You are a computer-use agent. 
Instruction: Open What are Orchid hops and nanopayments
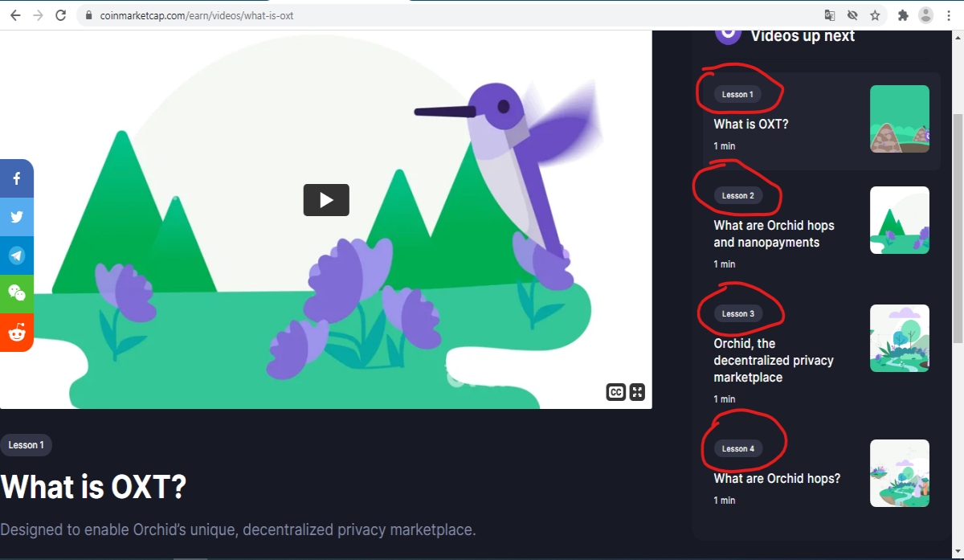[x=774, y=234]
